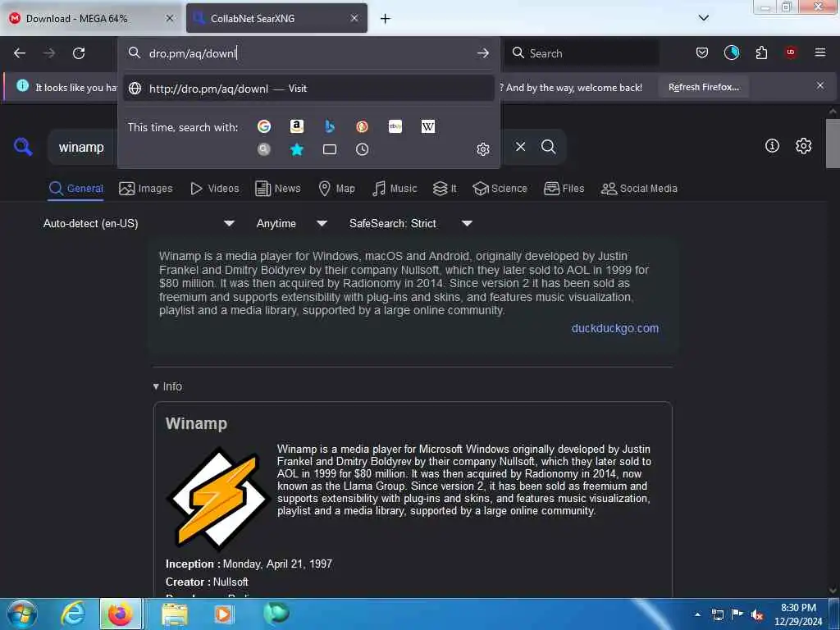The width and height of the screenshot is (840, 630).
Task: Search this time with Amazon
Action: coord(297,126)
